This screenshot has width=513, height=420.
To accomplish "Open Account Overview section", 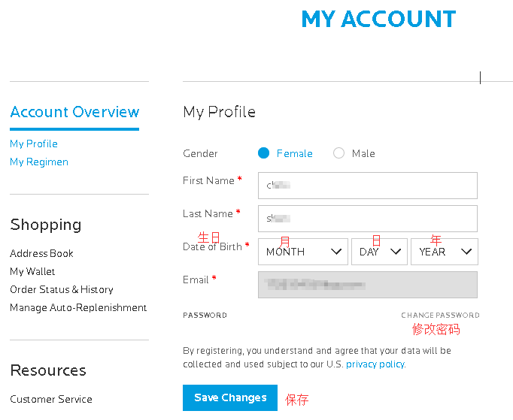I will coord(74,112).
